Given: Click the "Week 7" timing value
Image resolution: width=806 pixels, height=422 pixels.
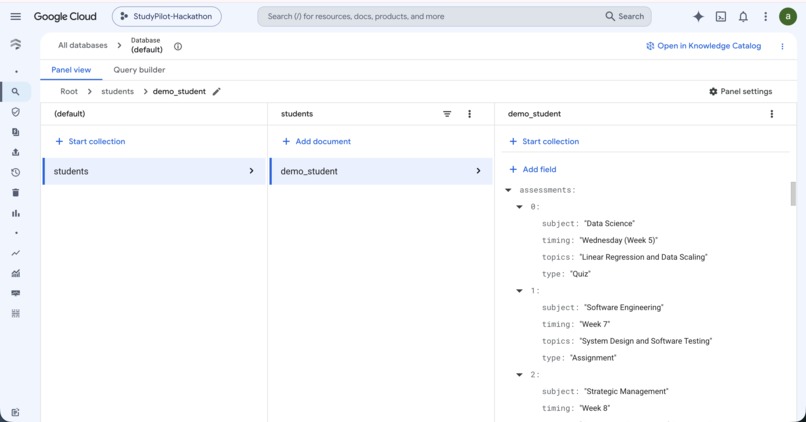Looking at the screenshot, I should (595, 324).
